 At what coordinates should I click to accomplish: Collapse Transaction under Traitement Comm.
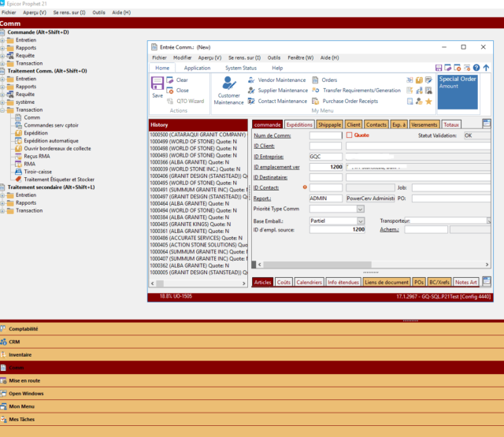[x=2, y=110]
